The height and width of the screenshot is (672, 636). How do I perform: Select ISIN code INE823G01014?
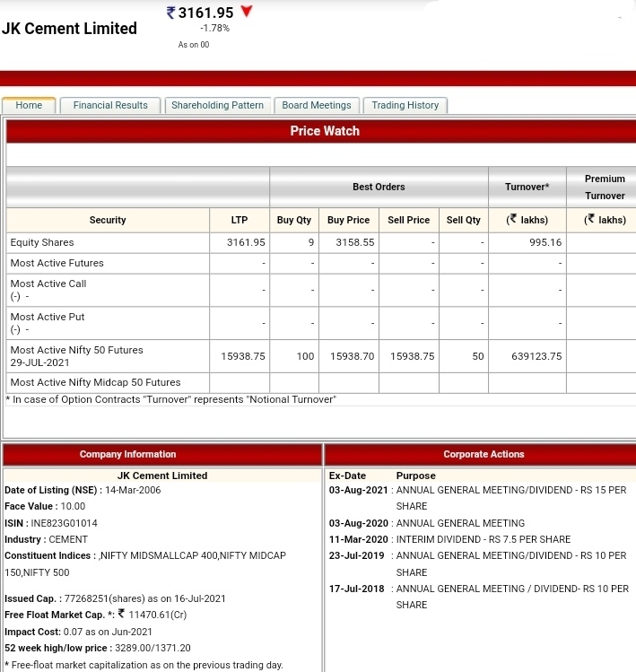pyautogui.click(x=64, y=523)
